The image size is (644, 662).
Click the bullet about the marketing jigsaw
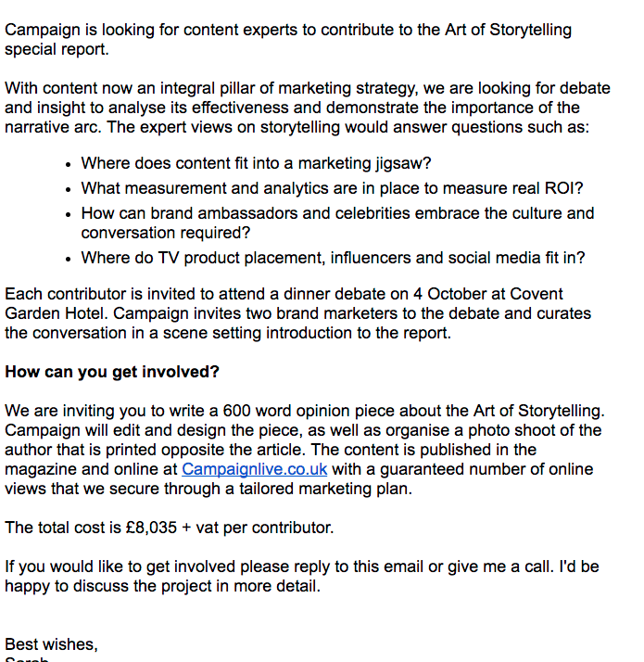(x=256, y=163)
